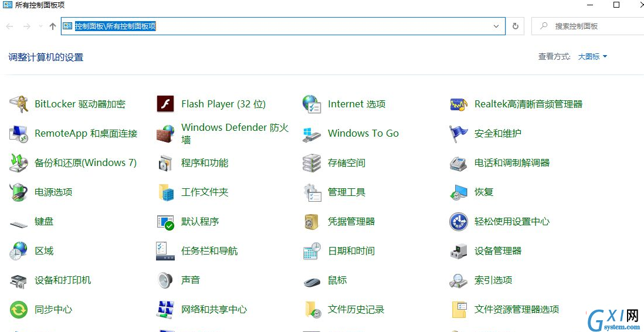Open the Windows To Go USB icon
The width and height of the screenshot is (644, 332).
coord(311,134)
